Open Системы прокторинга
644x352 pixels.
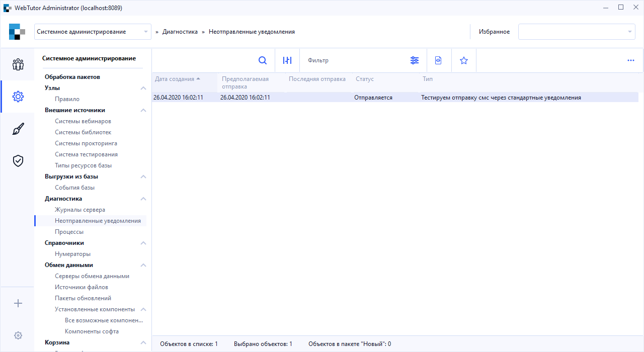(x=86, y=143)
